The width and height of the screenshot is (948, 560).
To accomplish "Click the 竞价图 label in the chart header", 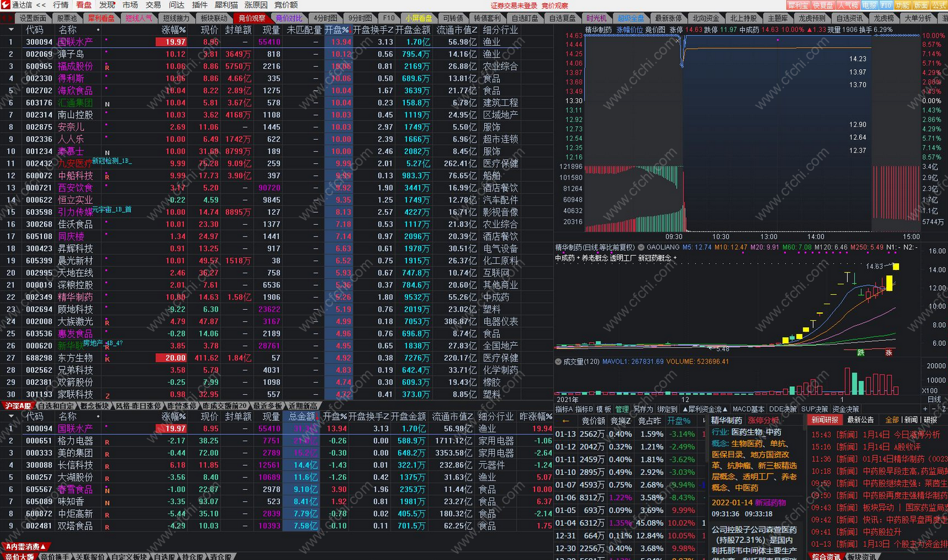I will (655, 30).
